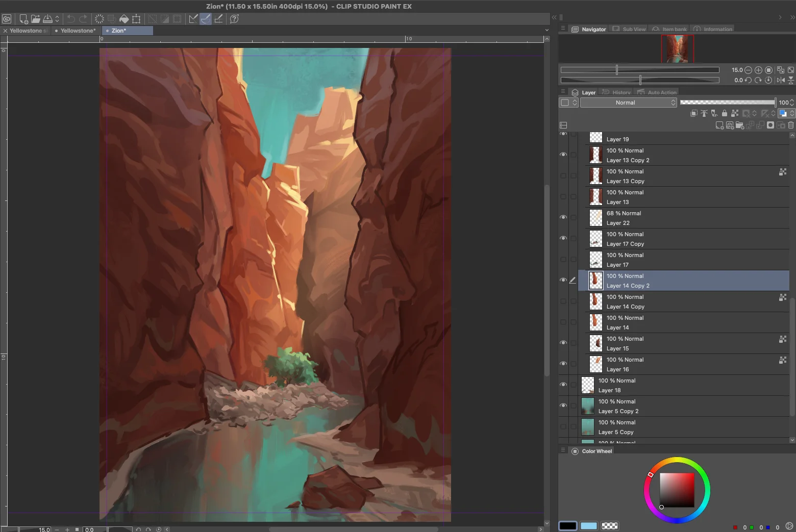Click the Scale/Rotate transform icon

(x=136, y=19)
